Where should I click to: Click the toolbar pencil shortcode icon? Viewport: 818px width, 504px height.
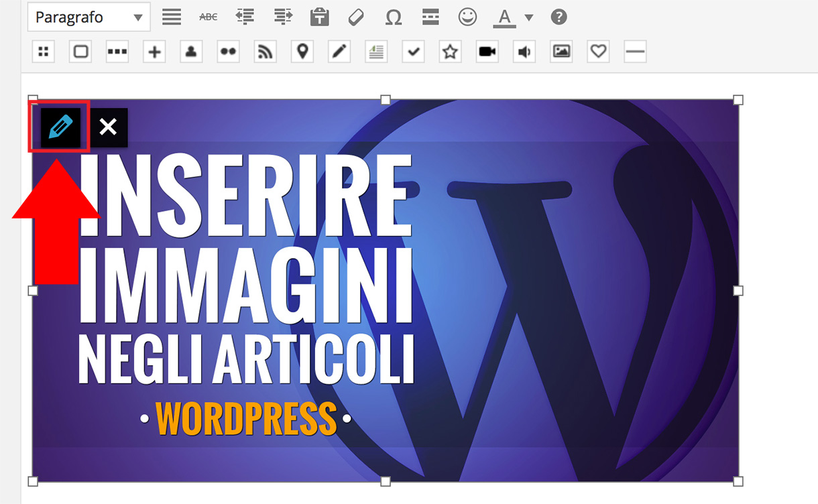tap(339, 52)
